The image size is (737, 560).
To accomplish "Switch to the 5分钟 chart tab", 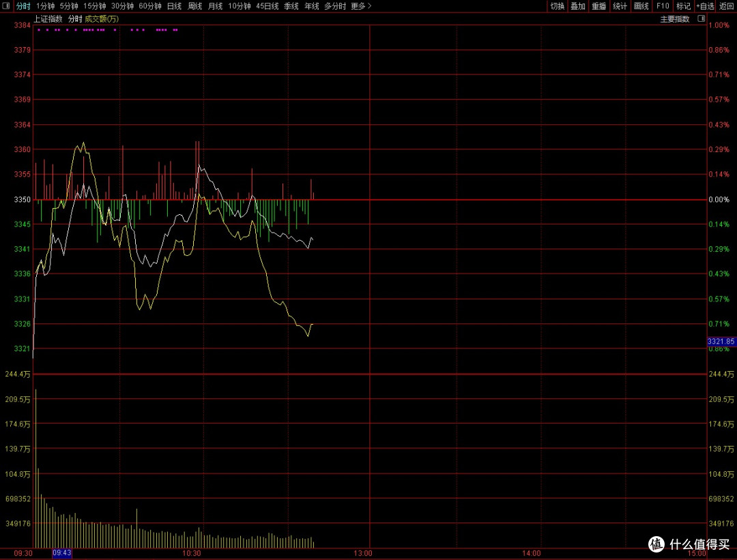I will click(x=69, y=6).
